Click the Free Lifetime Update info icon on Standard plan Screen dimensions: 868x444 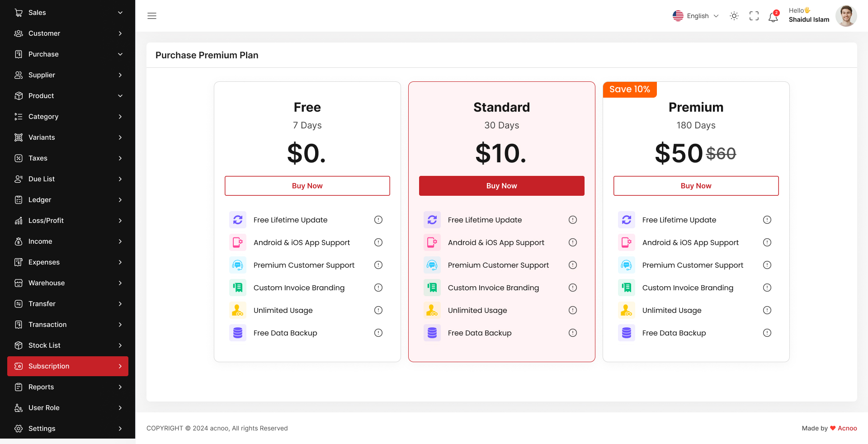572,220
